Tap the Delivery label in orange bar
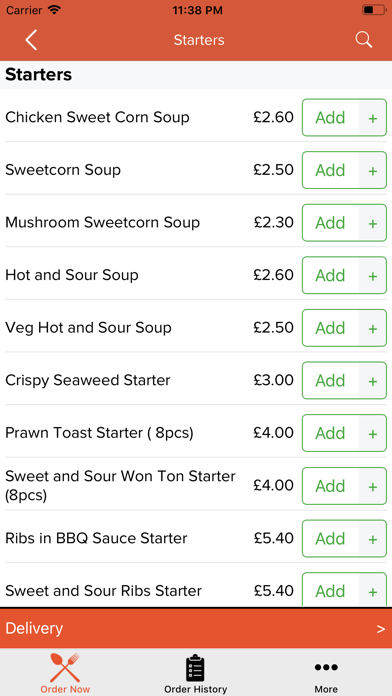The image size is (392, 696). coord(34,629)
